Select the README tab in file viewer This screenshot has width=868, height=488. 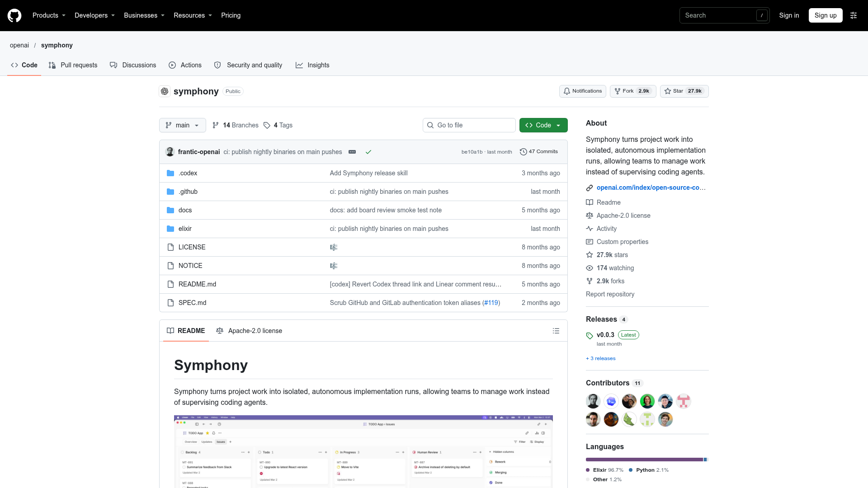[186, 331]
